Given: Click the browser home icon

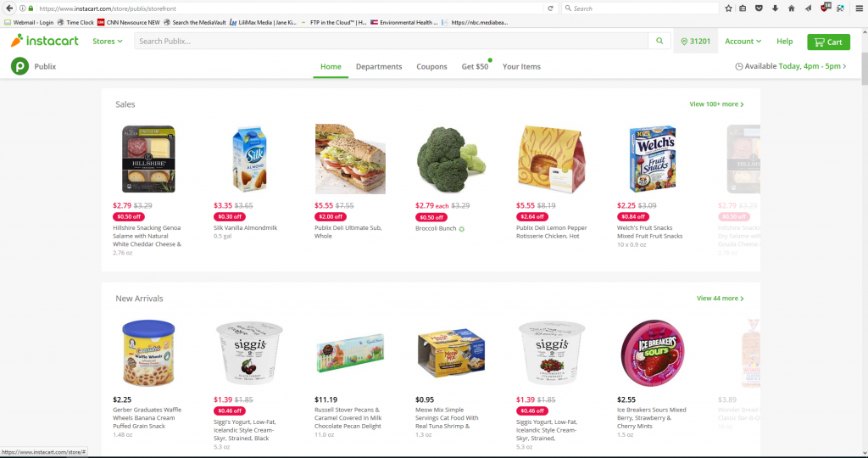Looking at the screenshot, I should click(792, 8).
